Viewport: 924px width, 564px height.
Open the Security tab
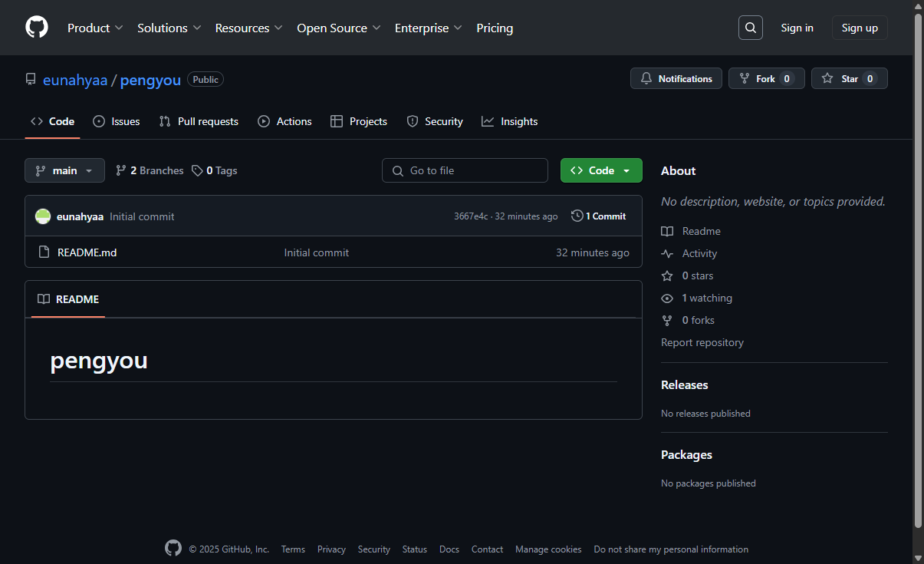[x=435, y=121]
